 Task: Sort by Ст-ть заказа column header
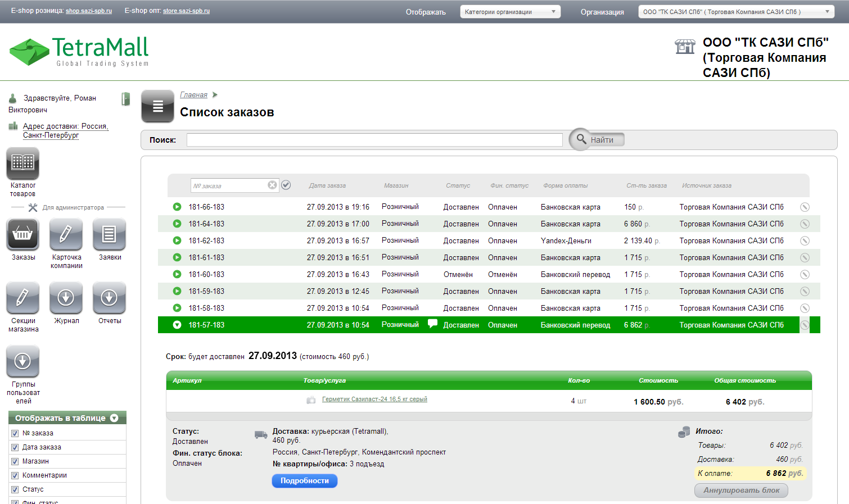pos(647,185)
